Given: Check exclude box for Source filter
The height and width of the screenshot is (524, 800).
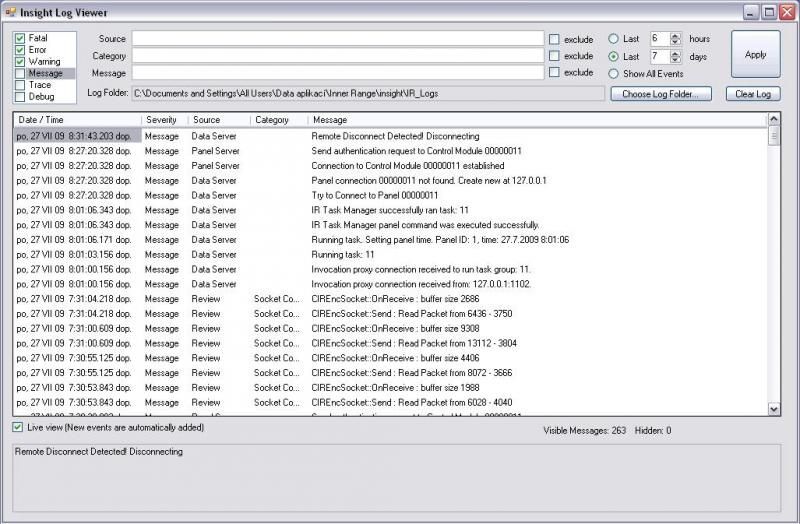Looking at the screenshot, I should [x=554, y=39].
